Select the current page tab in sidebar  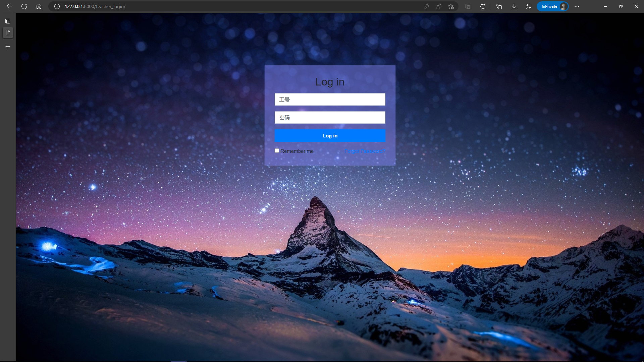coord(8,33)
